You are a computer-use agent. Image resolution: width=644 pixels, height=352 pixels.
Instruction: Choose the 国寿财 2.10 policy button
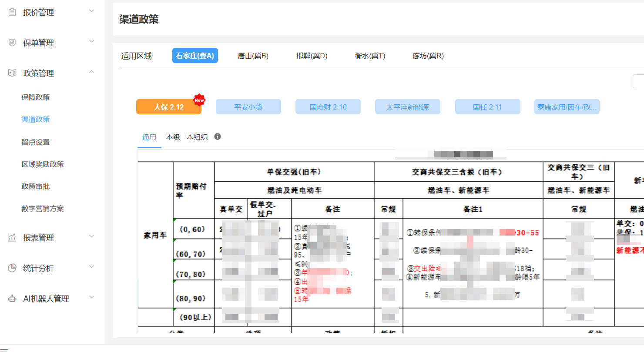coord(328,107)
